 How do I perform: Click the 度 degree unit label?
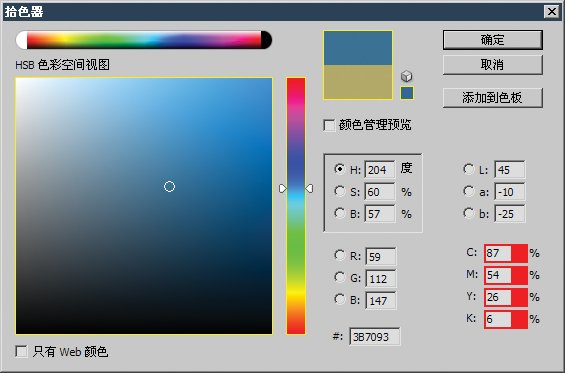tap(406, 168)
